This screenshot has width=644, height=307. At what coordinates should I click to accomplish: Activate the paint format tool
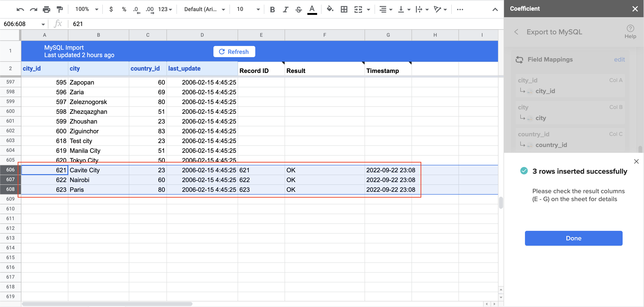60,10
